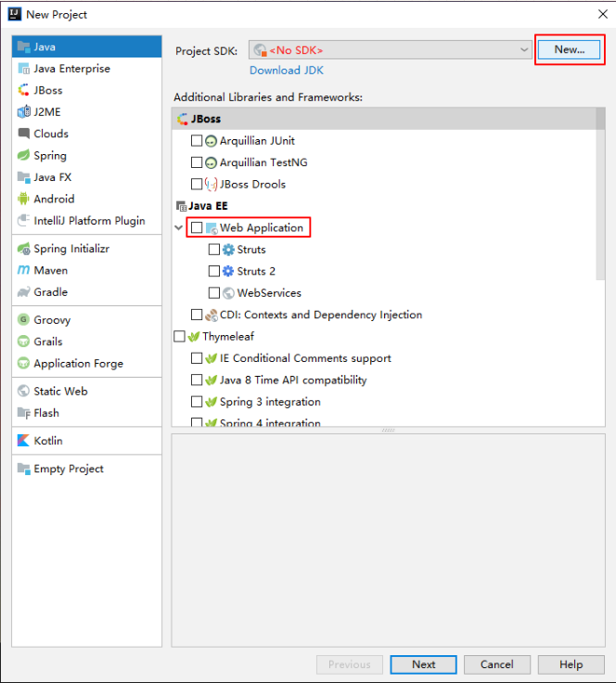The height and width of the screenshot is (683, 616).
Task: Click the Download JDK link
Action: pyautogui.click(x=287, y=71)
